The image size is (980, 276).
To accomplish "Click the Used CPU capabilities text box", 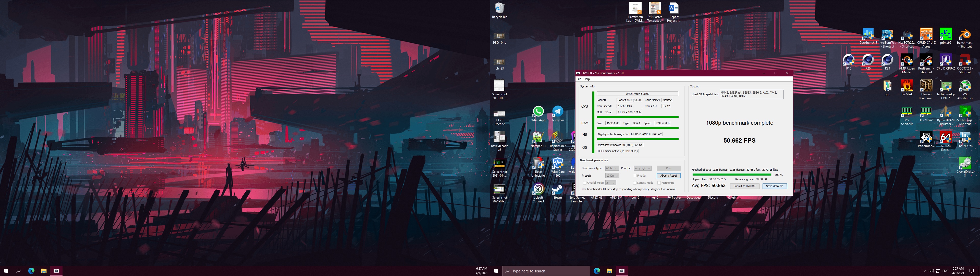I will 751,94.
